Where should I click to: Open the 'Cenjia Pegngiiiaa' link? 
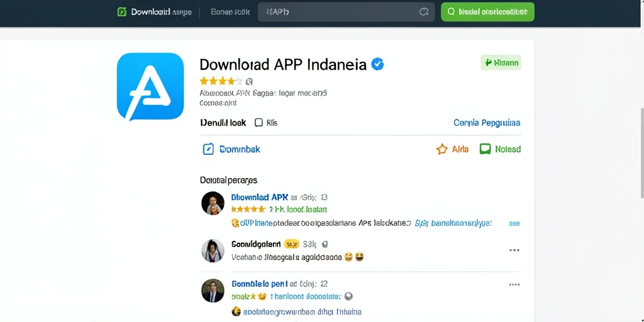487,123
